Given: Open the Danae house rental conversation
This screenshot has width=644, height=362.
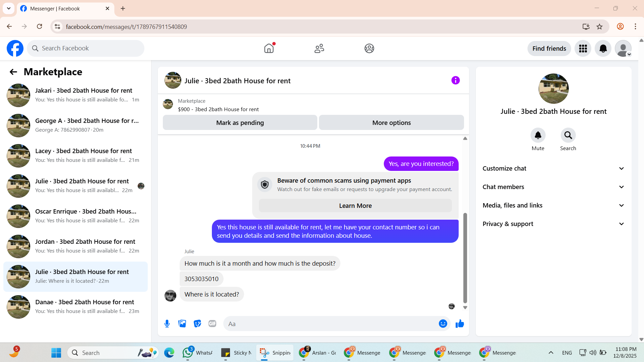Looking at the screenshot, I should click(x=76, y=307).
